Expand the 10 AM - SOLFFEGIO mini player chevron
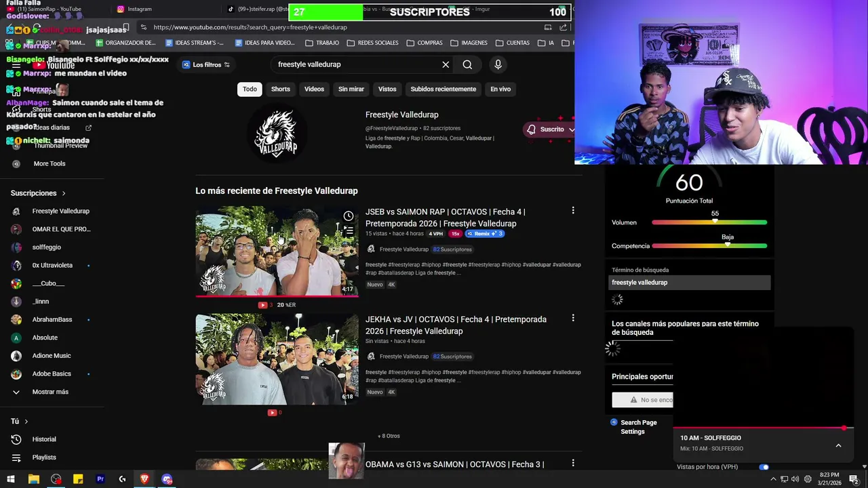 [838, 445]
